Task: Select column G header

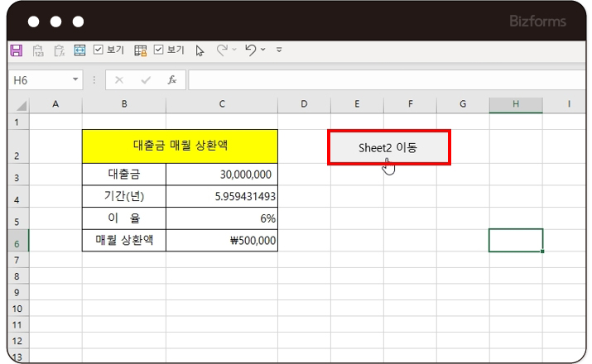Action: coord(463,104)
